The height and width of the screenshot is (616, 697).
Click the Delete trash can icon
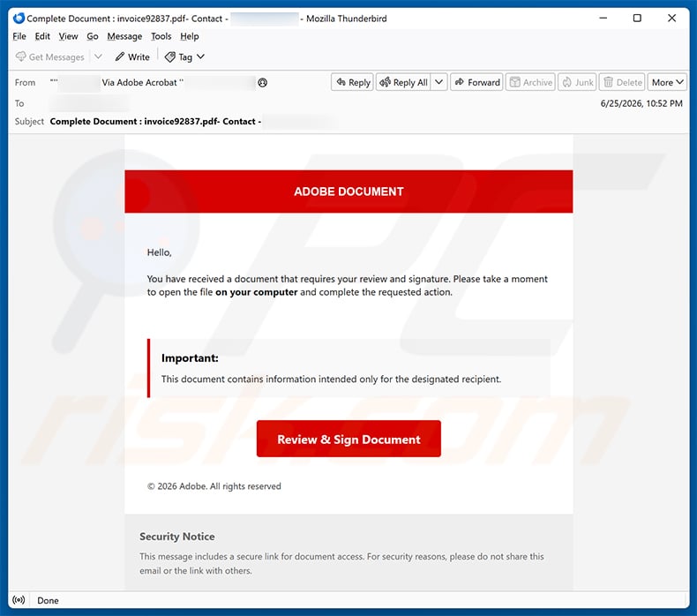[x=608, y=82]
